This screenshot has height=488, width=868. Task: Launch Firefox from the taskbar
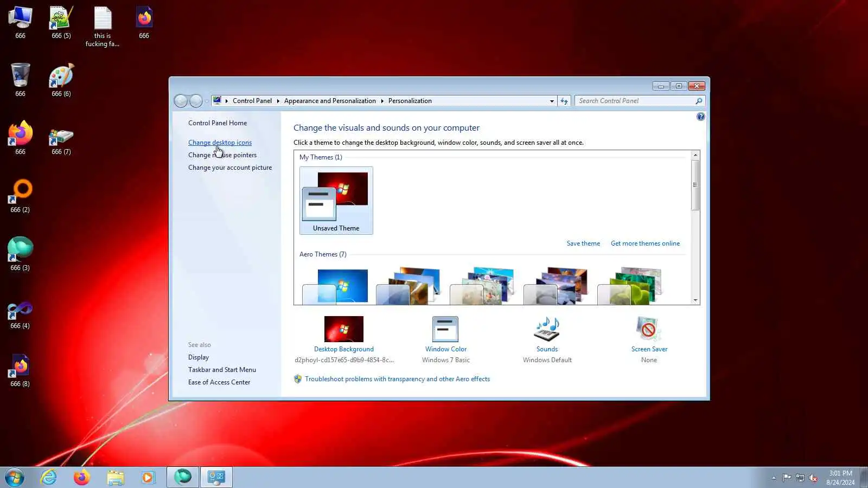click(82, 477)
